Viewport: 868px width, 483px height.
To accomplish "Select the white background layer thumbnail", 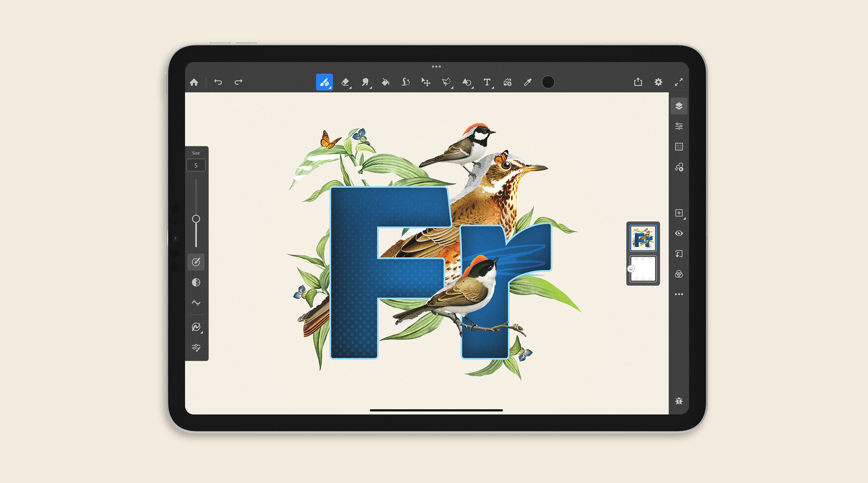I will 643,269.
